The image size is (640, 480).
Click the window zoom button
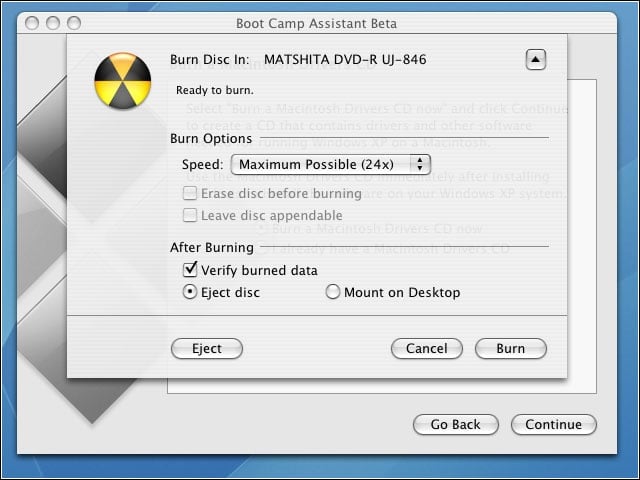point(74,23)
